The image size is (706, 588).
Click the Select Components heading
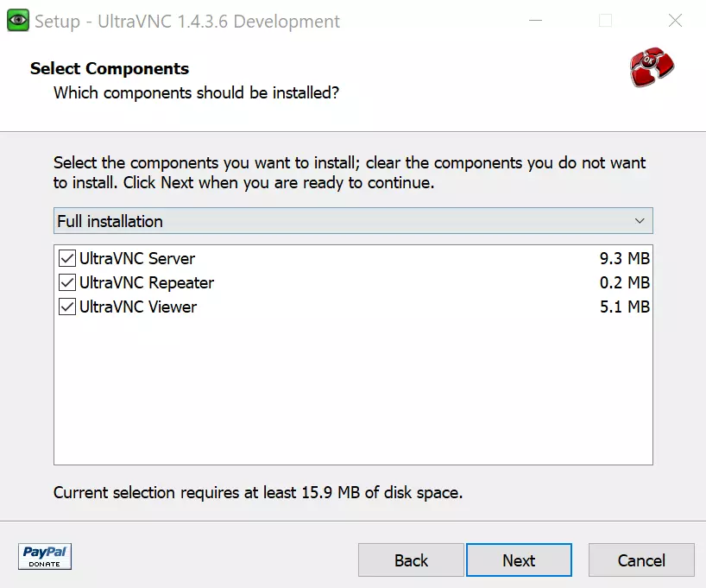[109, 68]
